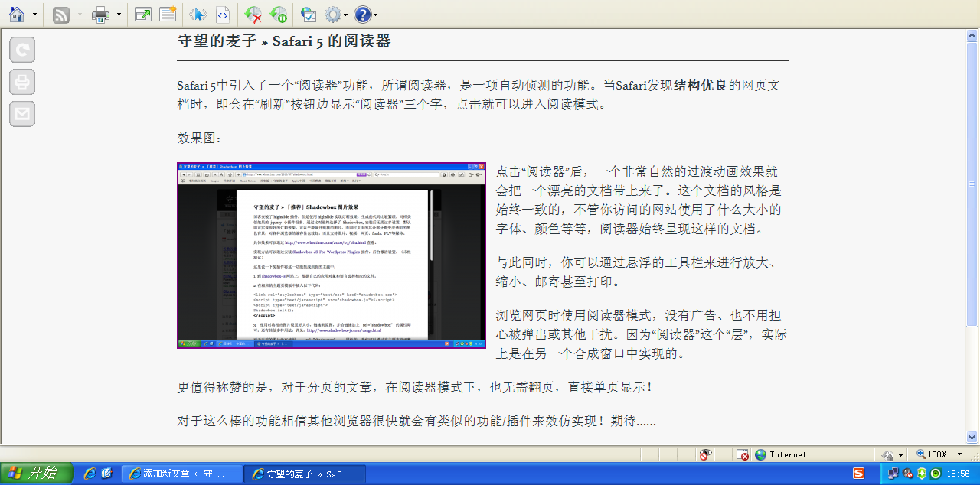Click the scroll up arrow of vertical scrollbar

972,36
